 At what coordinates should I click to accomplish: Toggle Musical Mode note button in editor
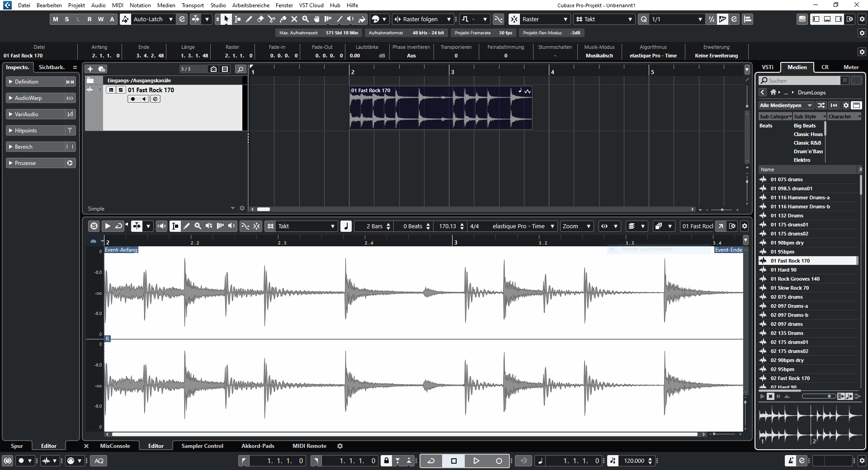coord(346,226)
